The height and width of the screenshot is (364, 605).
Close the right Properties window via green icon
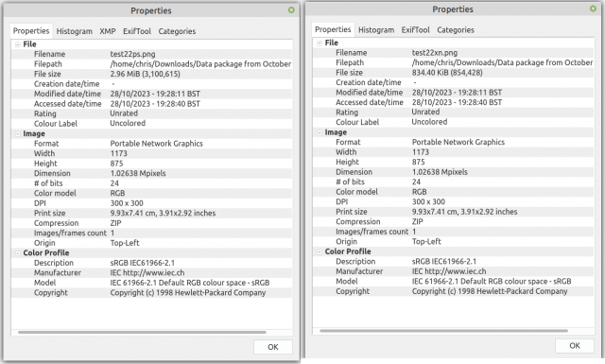click(x=593, y=9)
